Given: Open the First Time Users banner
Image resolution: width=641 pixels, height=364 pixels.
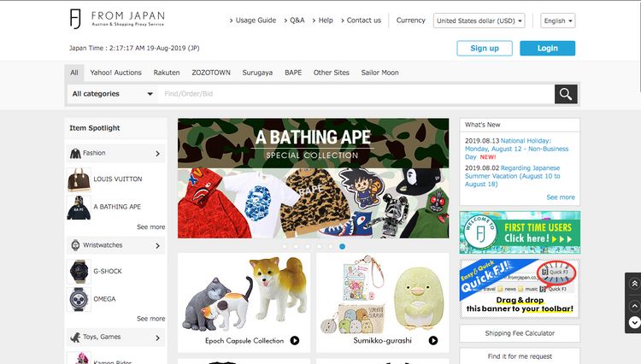Looking at the screenshot, I should pos(520,232).
